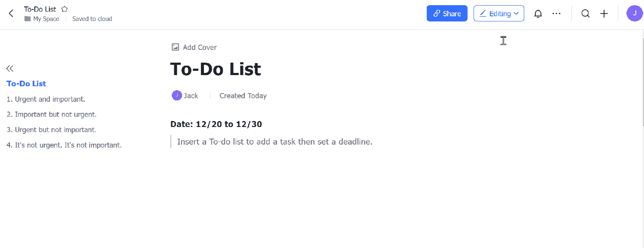Click the search magnifier icon
644x248 pixels.
point(585,14)
